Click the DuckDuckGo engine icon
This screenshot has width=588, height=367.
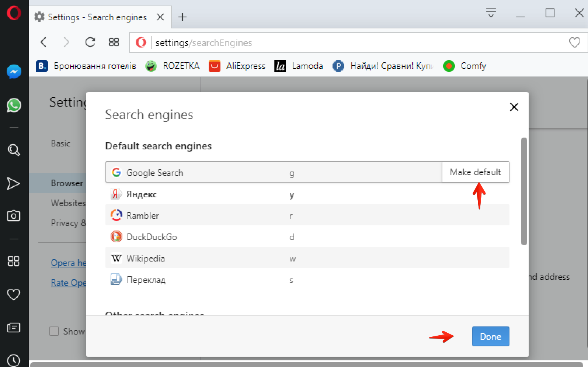(x=116, y=236)
